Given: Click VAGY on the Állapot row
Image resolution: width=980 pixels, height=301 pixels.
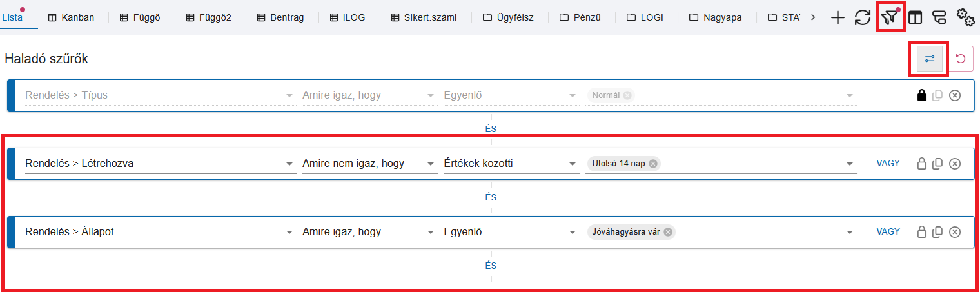Looking at the screenshot, I should pyautogui.click(x=888, y=231).
